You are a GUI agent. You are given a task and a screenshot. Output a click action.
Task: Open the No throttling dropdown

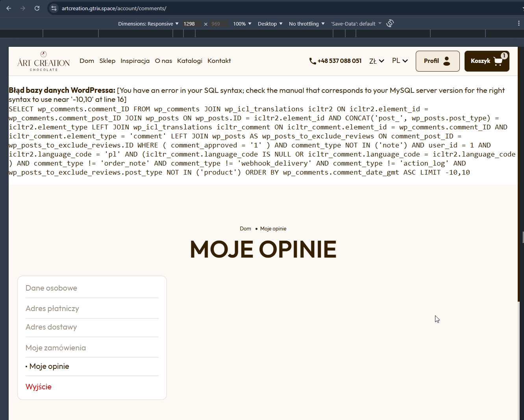tap(307, 24)
